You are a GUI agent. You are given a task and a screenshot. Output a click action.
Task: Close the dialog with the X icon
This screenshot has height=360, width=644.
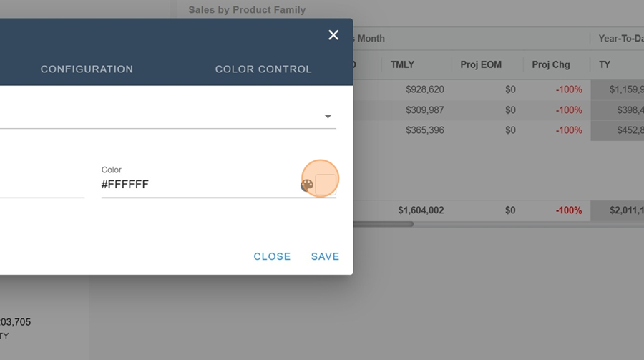coord(333,35)
